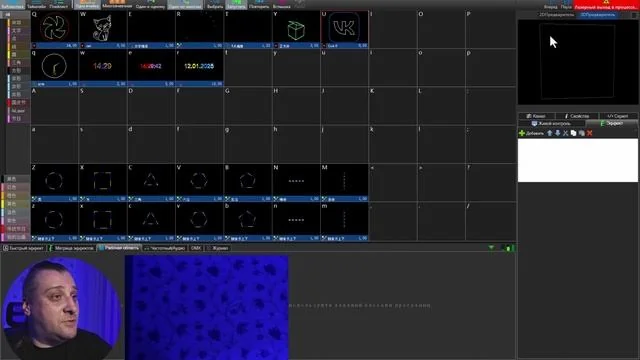Toggle the Повторить toolbar button
The height and width of the screenshot is (360, 640).
click(258, 4)
